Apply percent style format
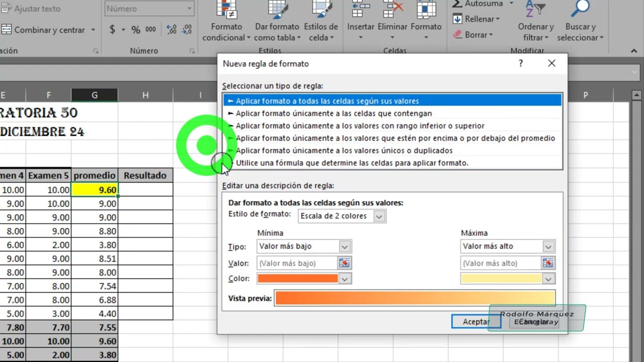This screenshot has height=362, width=644. click(136, 30)
